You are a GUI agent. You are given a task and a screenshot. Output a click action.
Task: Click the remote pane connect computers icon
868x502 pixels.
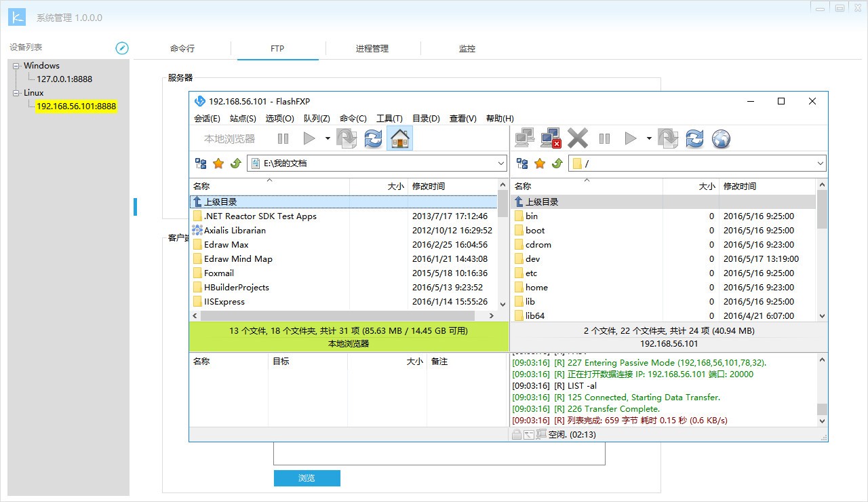coord(524,138)
